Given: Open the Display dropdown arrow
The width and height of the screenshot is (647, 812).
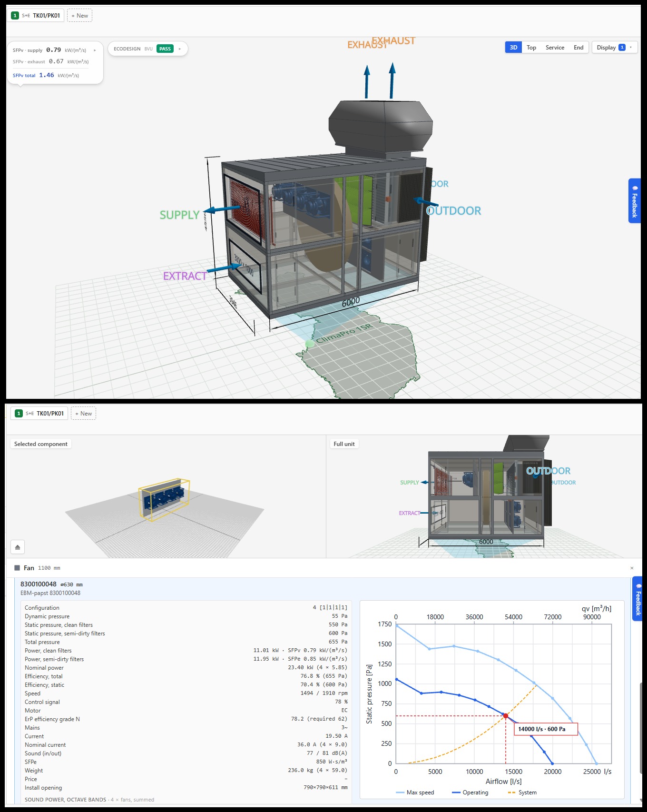Looking at the screenshot, I should point(631,48).
